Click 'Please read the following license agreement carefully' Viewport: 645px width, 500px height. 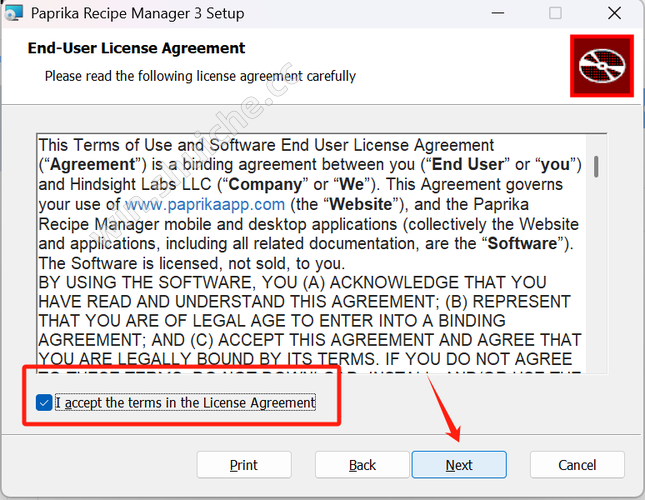click(200, 76)
